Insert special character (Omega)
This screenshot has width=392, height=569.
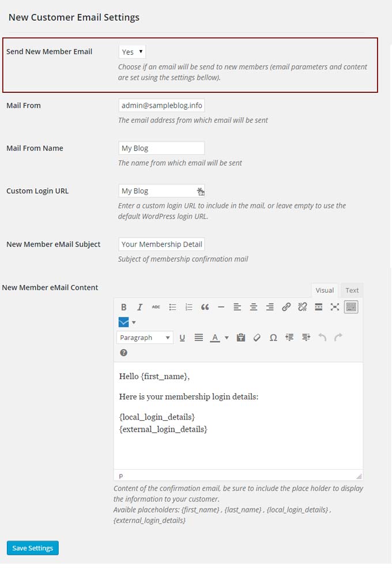(x=273, y=338)
